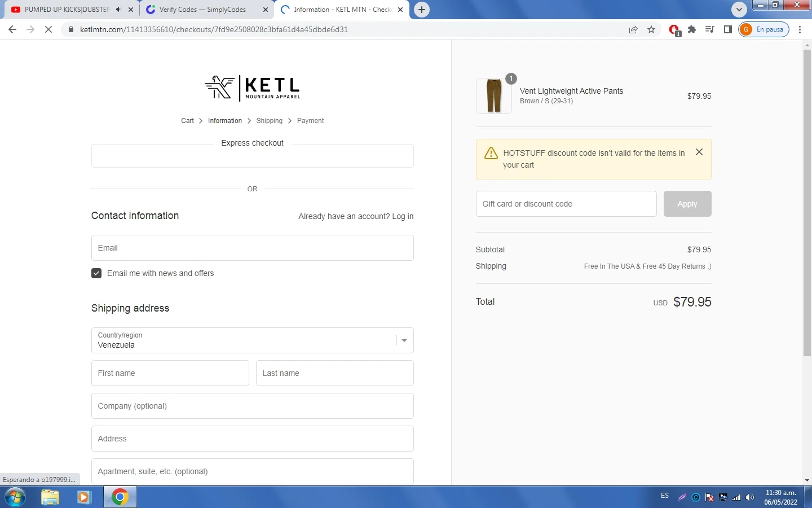
Task: Click the Windows Start button
Action: tap(15, 497)
